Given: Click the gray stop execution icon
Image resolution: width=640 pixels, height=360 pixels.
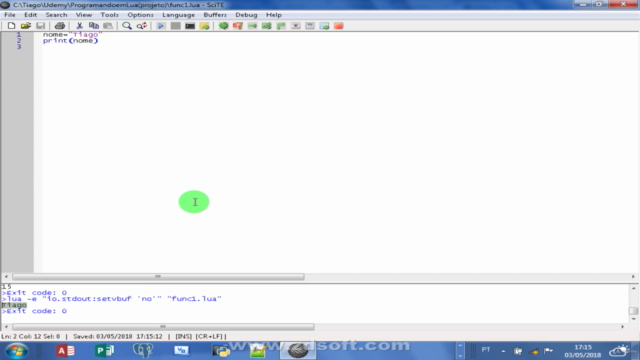Looking at the screenshot, I should [176, 26].
